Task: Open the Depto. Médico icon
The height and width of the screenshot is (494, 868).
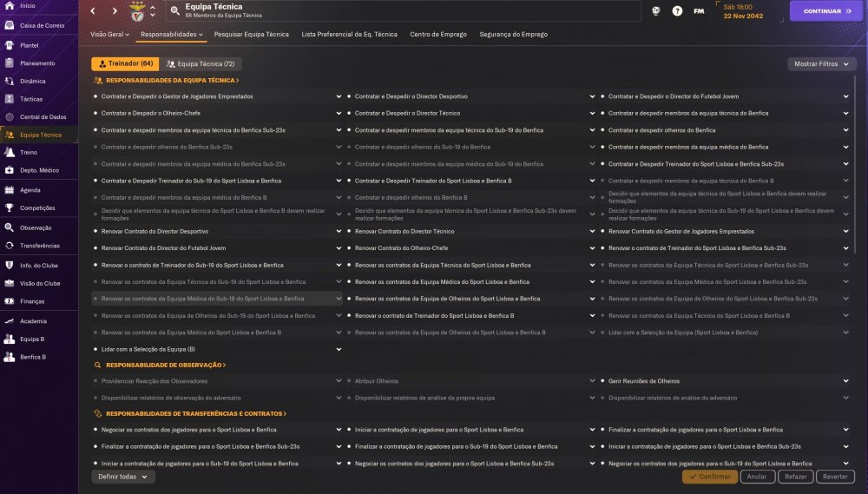Action: pyautogui.click(x=10, y=170)
